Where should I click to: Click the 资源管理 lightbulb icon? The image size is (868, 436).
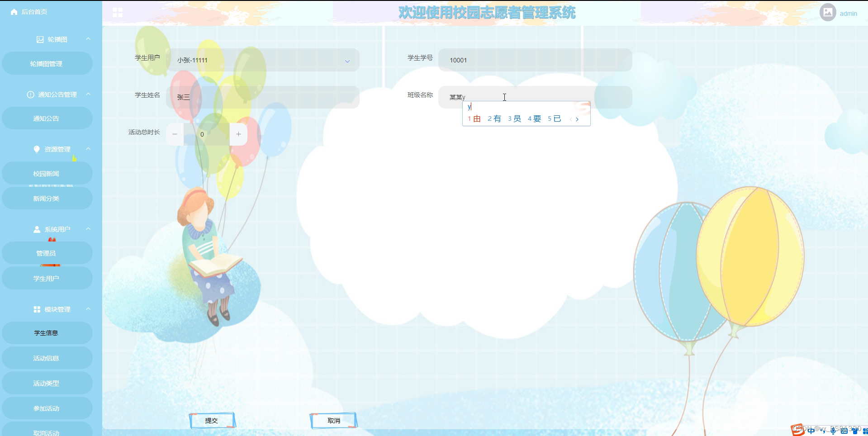[x=37, y=149]
